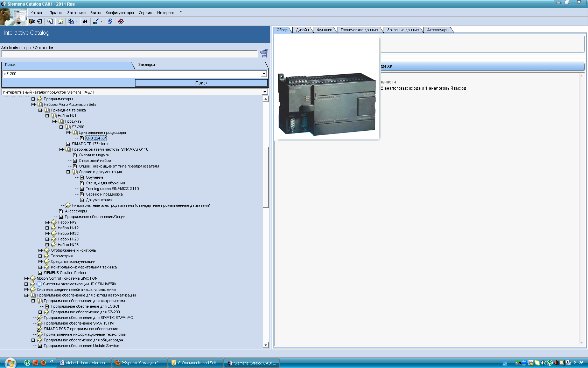Click the Поиск search button

pyautogui.click(x=201, y=83)
